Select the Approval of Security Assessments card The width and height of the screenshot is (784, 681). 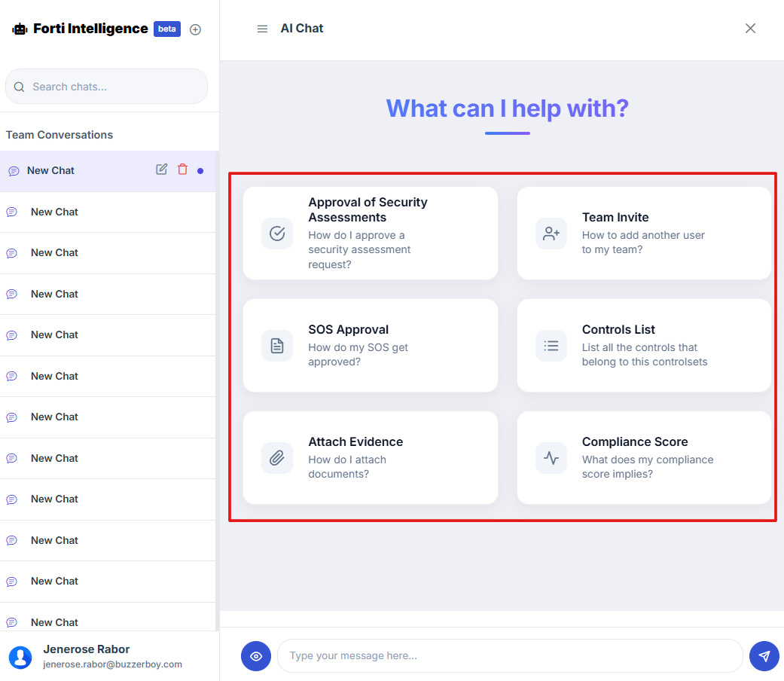pos(371,234)
